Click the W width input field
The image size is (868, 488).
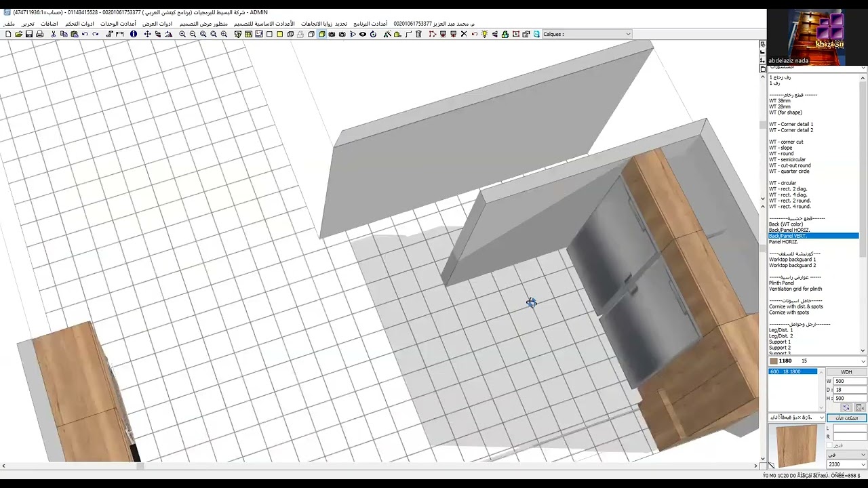click(850, 381)
